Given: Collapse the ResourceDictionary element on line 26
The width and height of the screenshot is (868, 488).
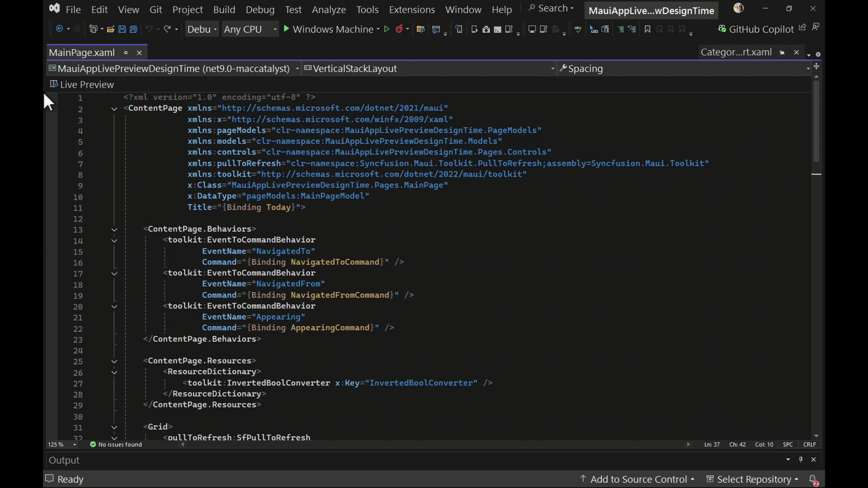Looking at the screenshot, I should [x=114, y=373].
